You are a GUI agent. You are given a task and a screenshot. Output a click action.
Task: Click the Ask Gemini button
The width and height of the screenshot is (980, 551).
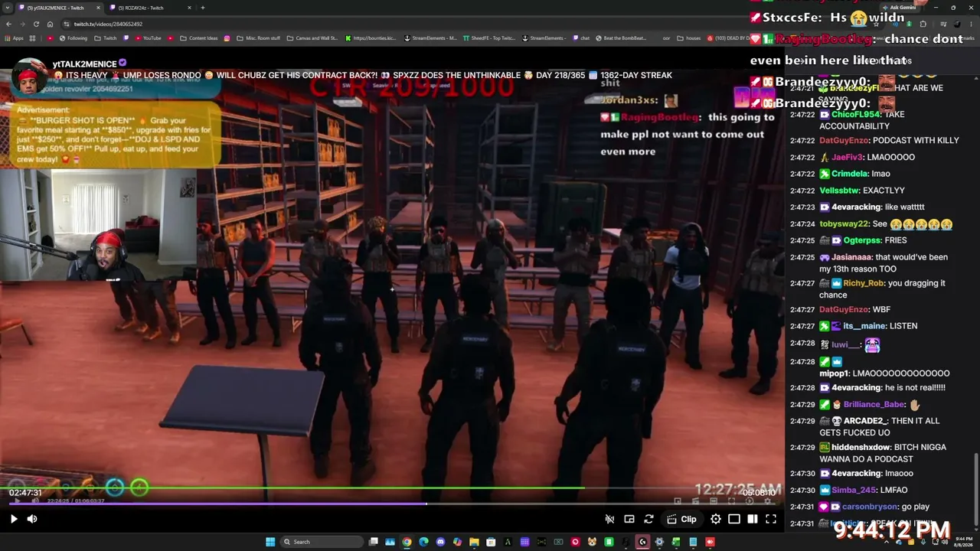898,8
